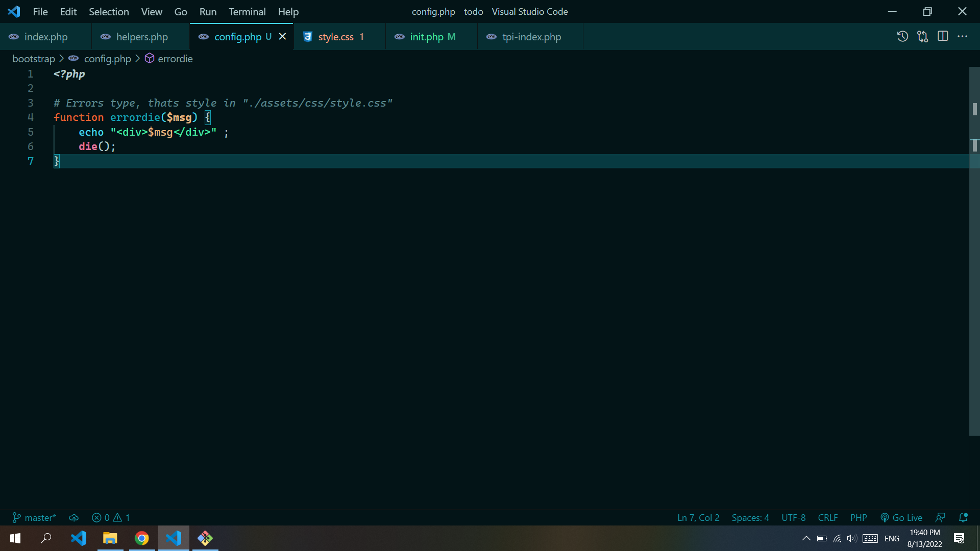Open the Windows Start menu
This screenshot has height=551, width=980.
click(x=15, y=538)
